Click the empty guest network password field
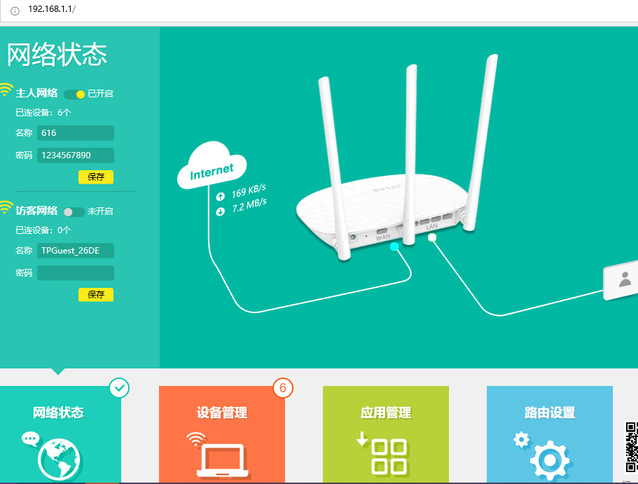The height and width of the screenshot is (484, 638). 75,273
